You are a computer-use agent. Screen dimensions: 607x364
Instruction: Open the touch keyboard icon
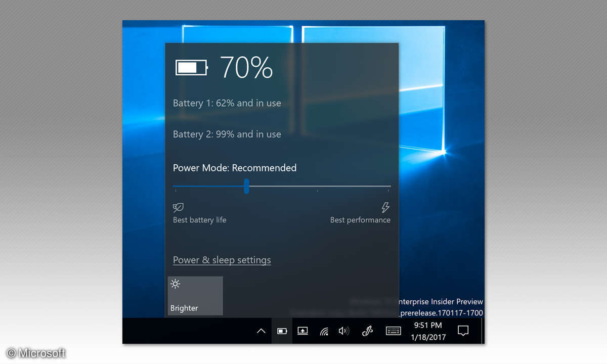coord(393,331)
